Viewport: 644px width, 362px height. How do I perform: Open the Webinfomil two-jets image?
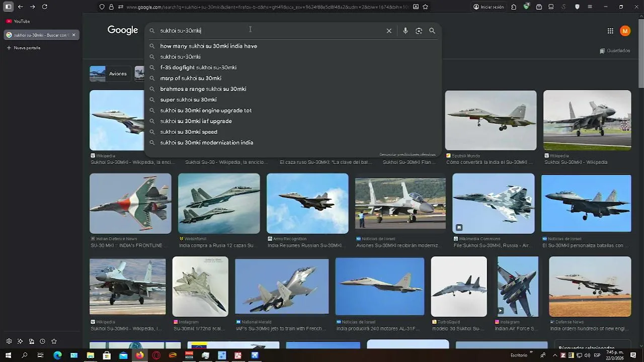tap(219, 204)
